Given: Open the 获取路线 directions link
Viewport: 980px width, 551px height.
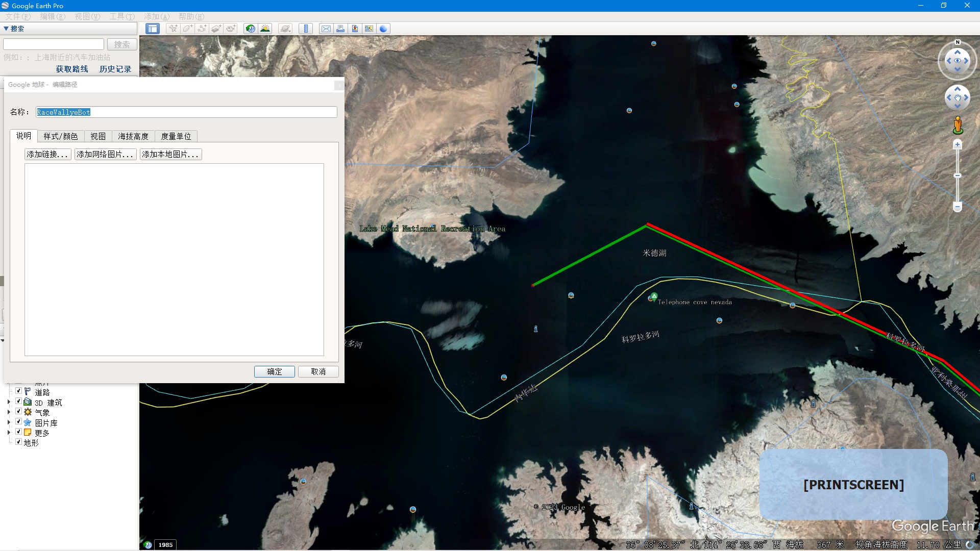Looking at the screenshot, I should click(x=72, y=69).
